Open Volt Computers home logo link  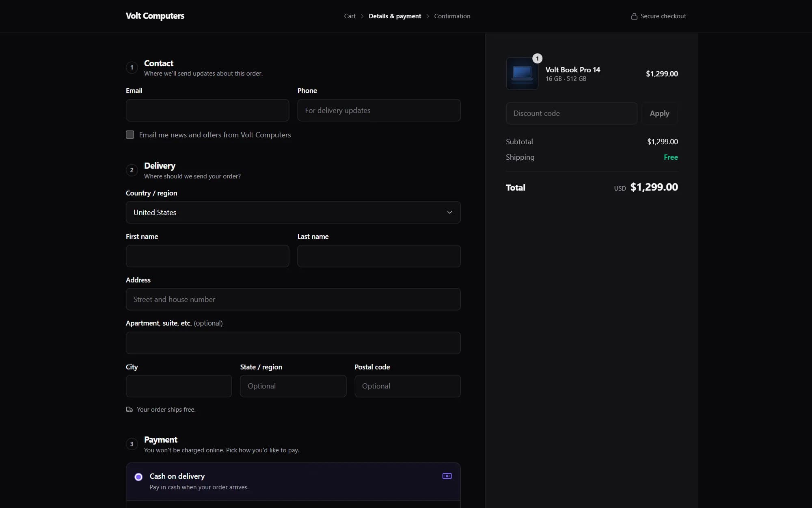pos(155,16)
